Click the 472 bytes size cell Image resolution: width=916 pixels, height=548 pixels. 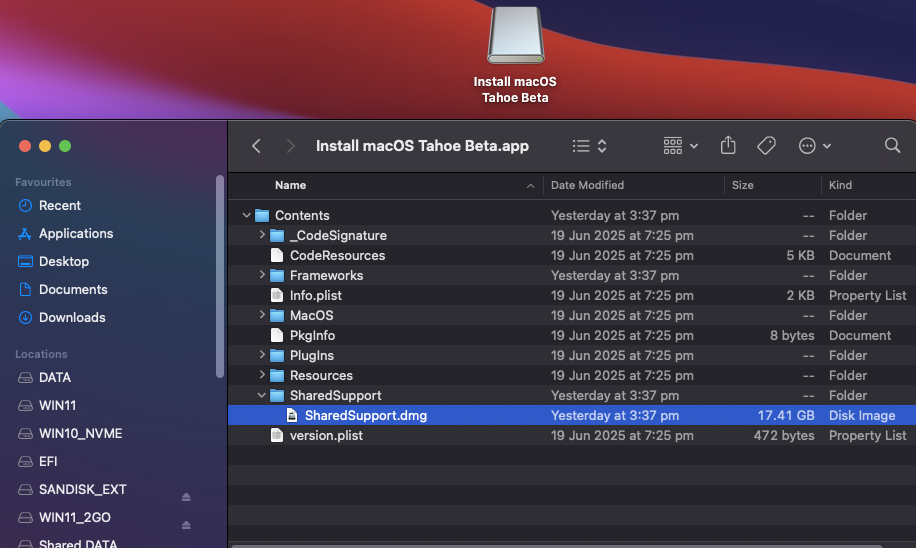[x=783, y=435]
